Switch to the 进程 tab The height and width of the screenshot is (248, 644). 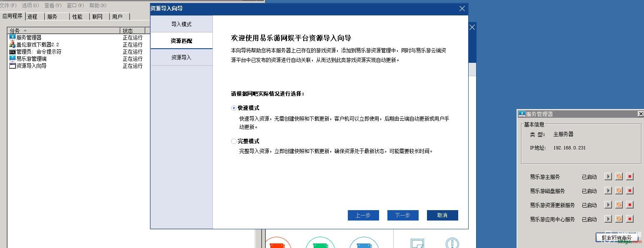[x=35, y=17]
